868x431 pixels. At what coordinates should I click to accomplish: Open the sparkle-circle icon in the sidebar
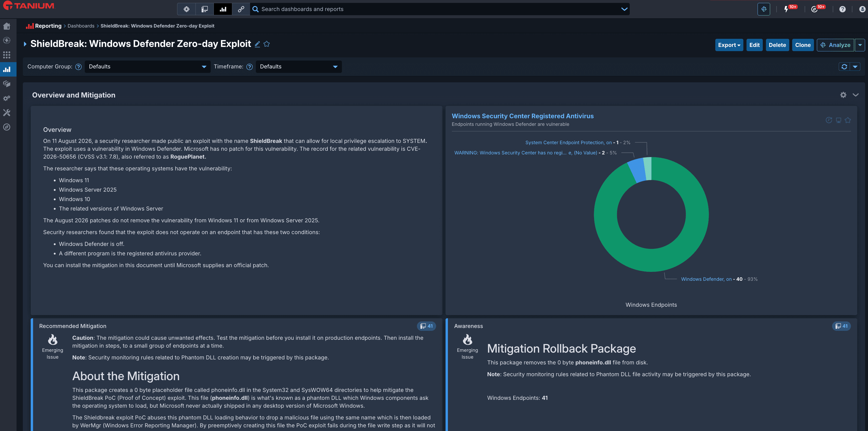[x=7, y=40]
